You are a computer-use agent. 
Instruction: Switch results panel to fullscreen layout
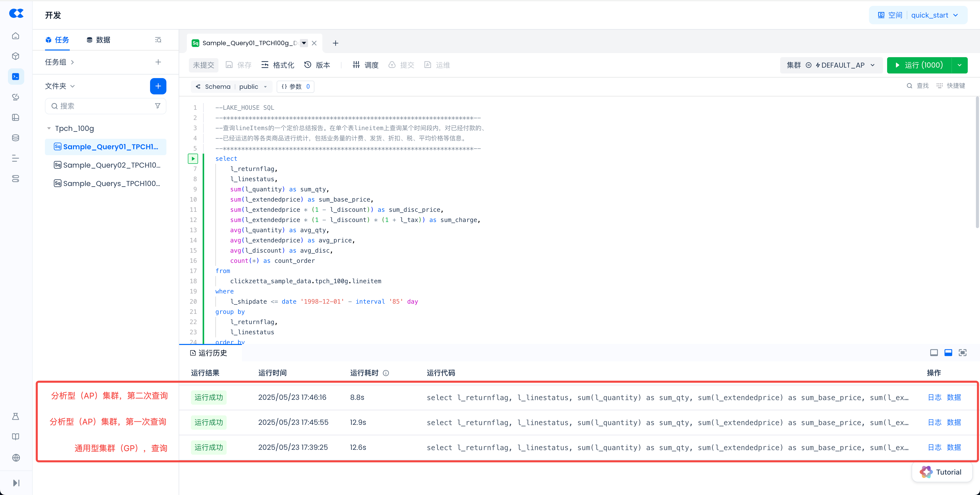pyautogui.click(x=962, y=353)
